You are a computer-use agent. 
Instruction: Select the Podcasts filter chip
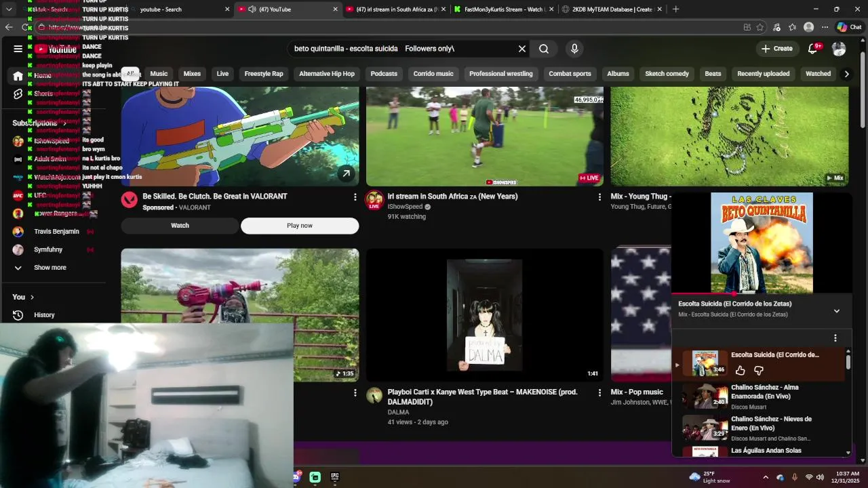tap(384, 74)
